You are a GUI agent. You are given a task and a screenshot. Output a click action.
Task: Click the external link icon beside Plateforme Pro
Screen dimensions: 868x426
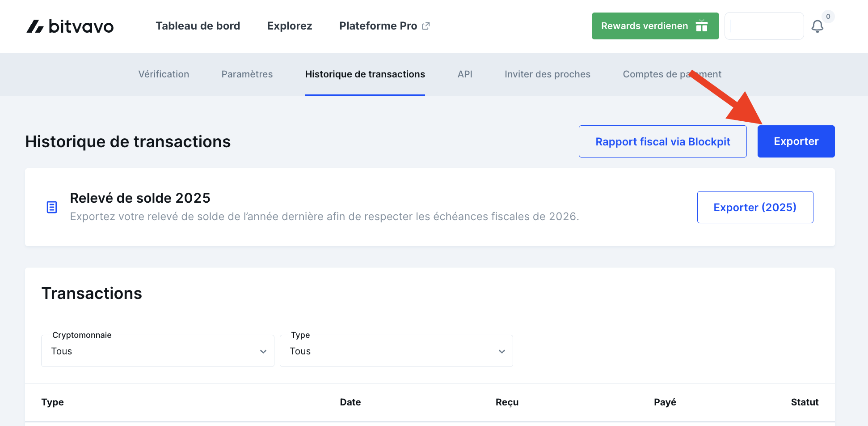pyautogui.click(x=426, y=26)
